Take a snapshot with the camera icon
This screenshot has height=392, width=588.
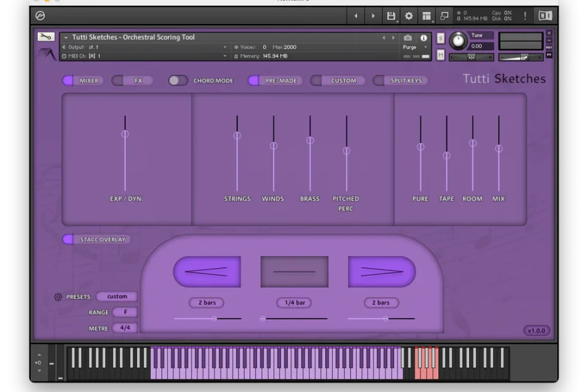(x=408, y=38)
